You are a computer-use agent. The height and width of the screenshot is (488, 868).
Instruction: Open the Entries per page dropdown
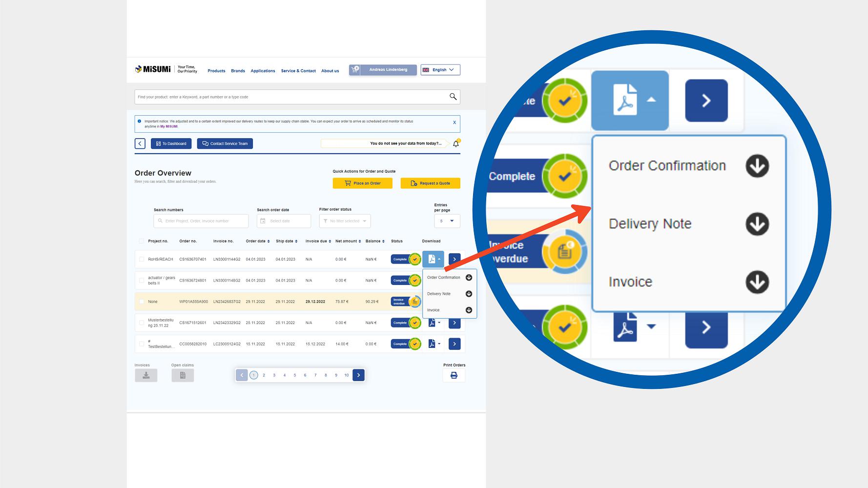[447, 221]
